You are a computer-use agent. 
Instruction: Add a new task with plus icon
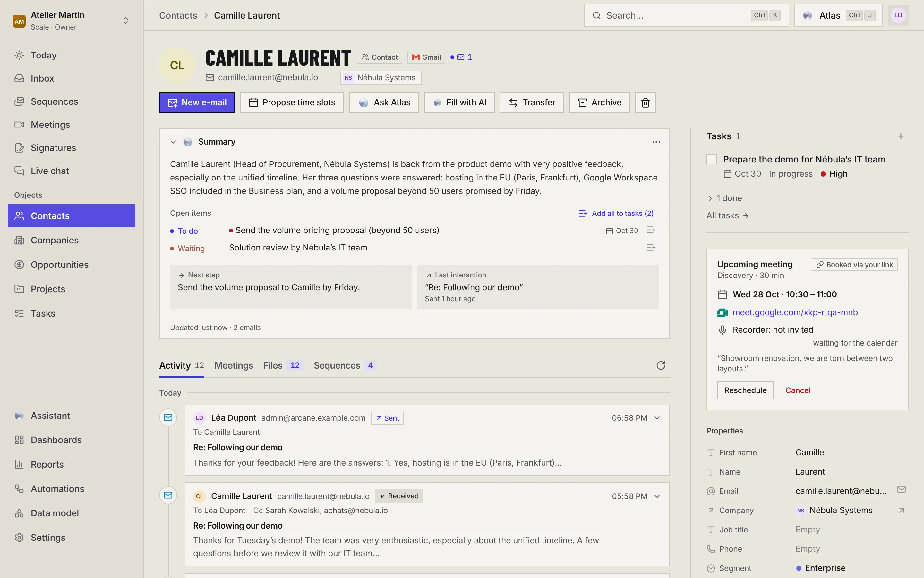pos(901,136)
